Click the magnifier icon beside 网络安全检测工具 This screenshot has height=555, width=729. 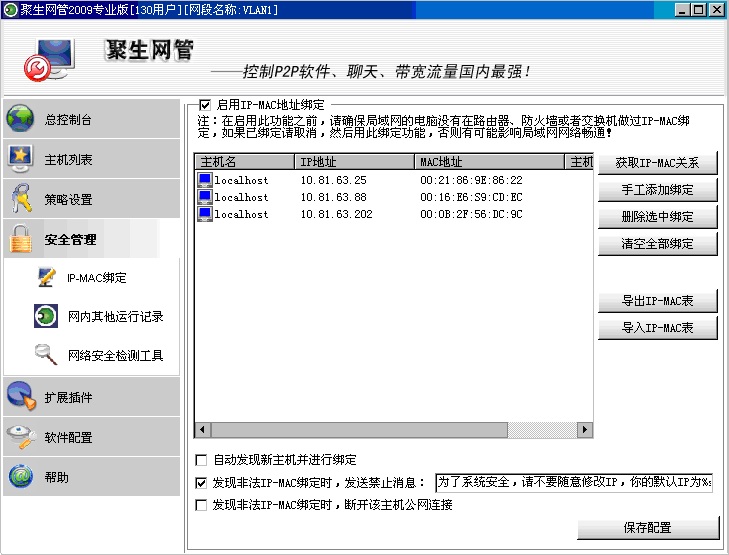(46, 355)
